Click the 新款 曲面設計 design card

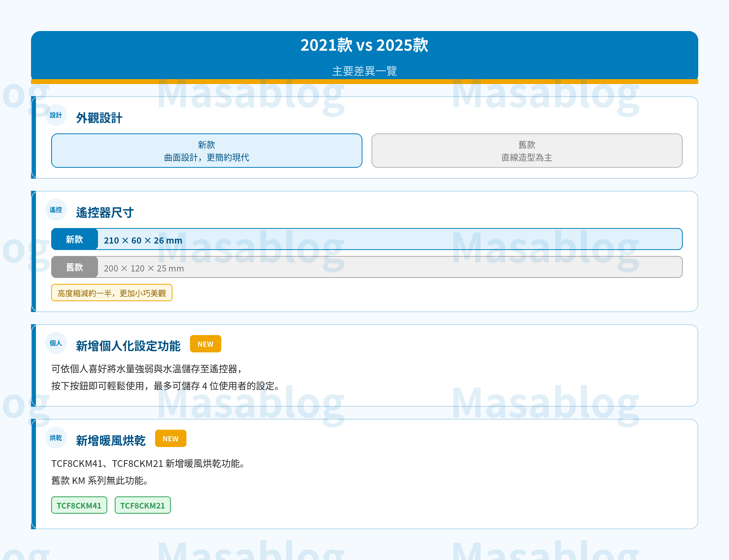(207, 151)
